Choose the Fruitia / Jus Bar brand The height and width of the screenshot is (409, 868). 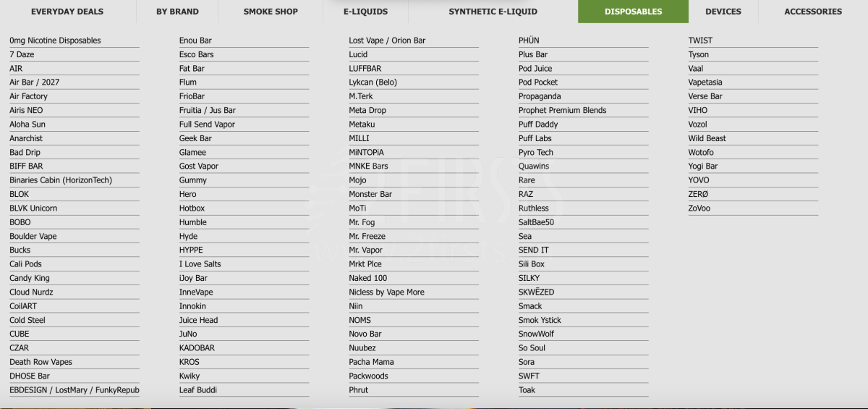208,111
